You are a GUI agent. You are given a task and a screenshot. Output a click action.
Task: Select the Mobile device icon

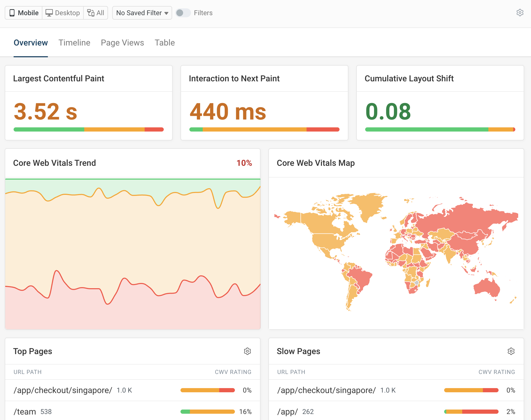[12, 13]
